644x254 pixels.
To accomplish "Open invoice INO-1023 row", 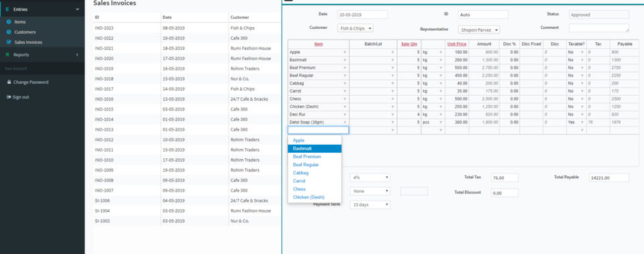I will coord(187,28).
